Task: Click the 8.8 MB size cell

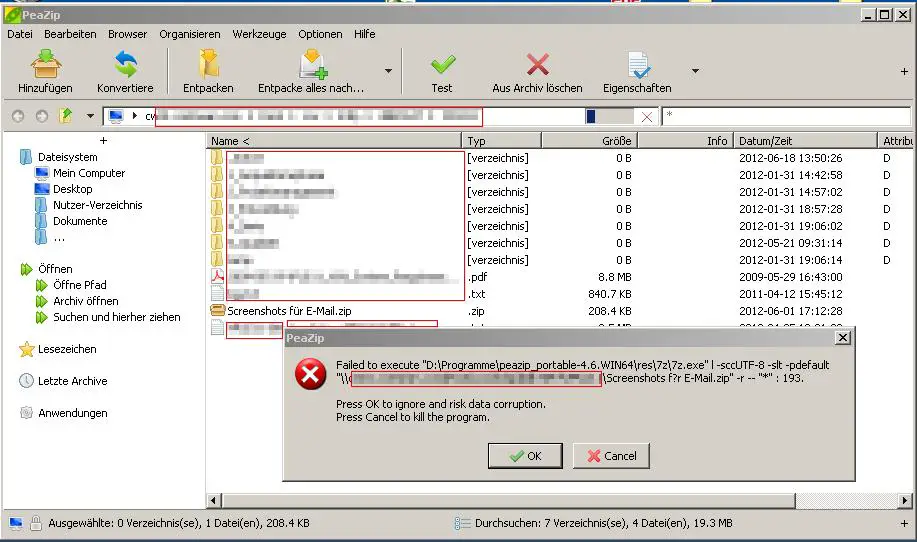Action: 614,277
